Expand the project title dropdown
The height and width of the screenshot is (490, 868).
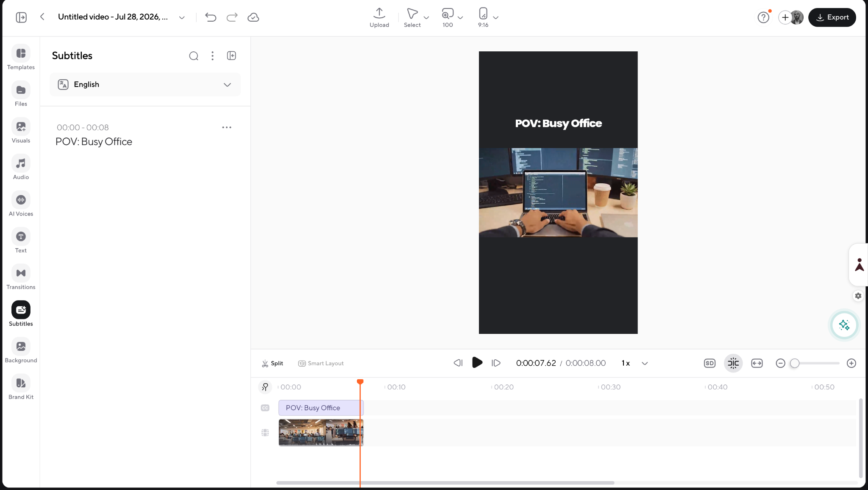click(182, 17)
